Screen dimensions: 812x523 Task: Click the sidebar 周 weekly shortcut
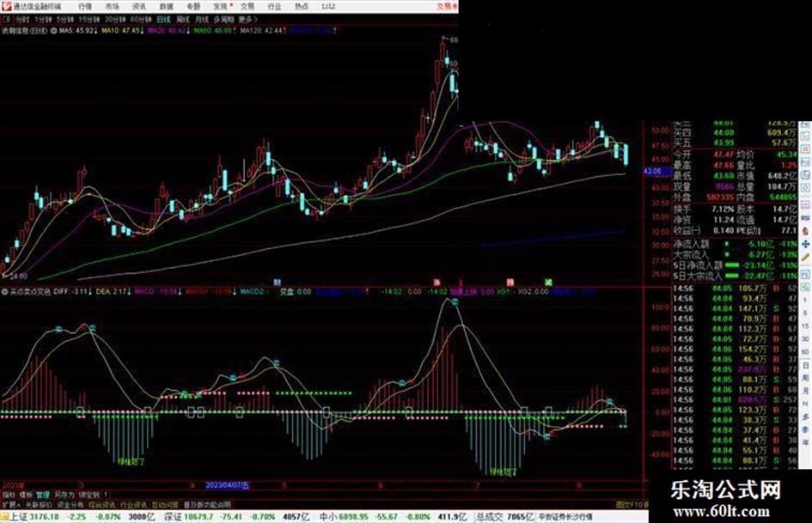805,379
